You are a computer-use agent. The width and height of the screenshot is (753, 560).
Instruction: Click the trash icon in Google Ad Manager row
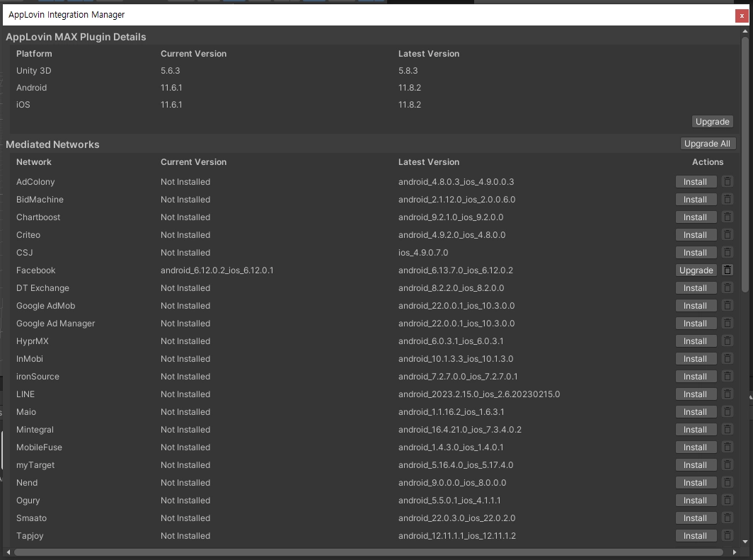[727, 324]
